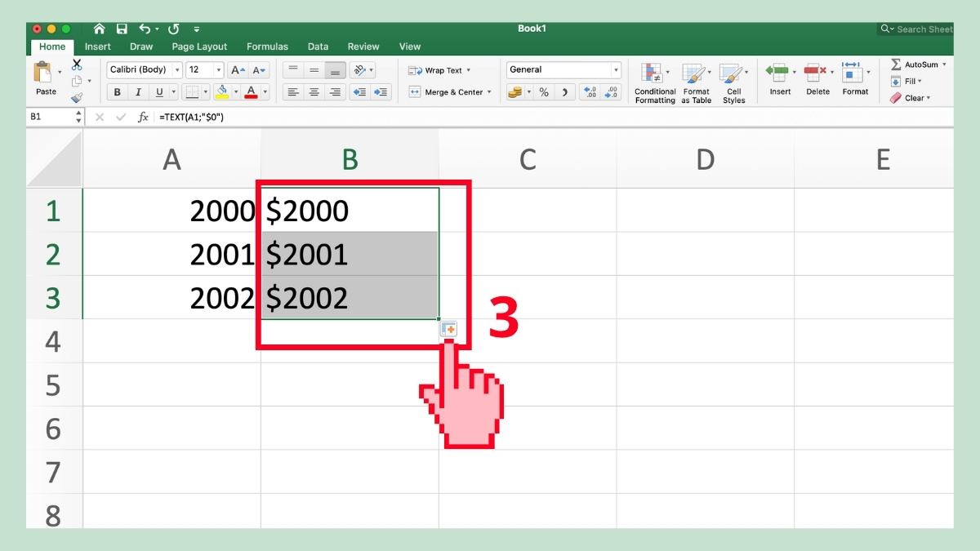Select the Format Painter tool
Viewport: 980px width, 551px height.
coord(78,97)
